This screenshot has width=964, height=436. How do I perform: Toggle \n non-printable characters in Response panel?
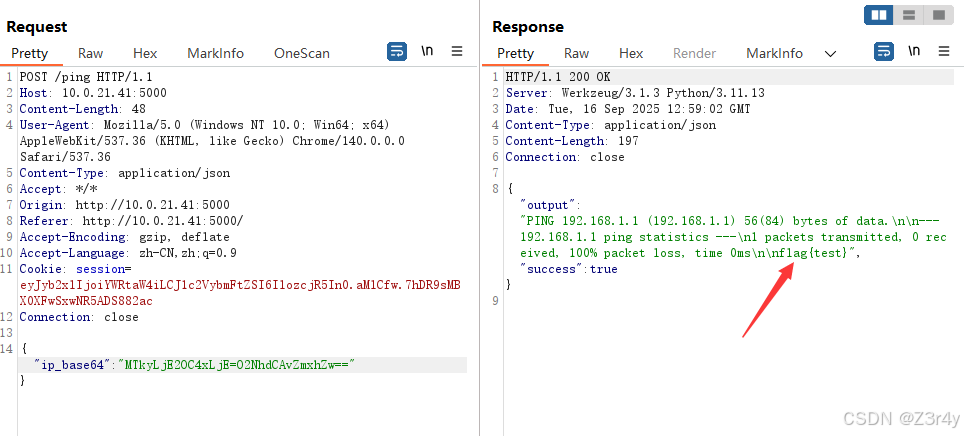pyautogui.click(x=914, y=52)
